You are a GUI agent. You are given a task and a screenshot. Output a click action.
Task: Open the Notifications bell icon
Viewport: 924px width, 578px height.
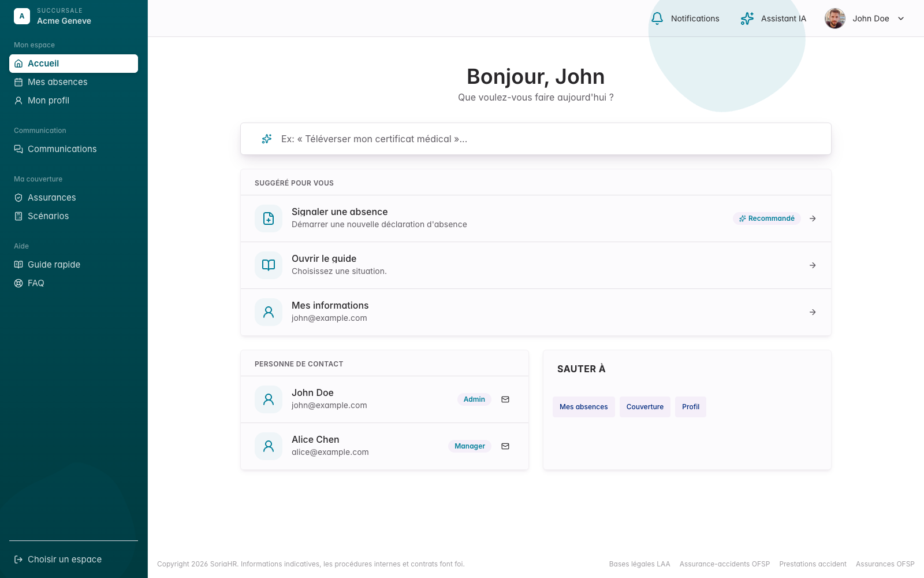[657, 18]
